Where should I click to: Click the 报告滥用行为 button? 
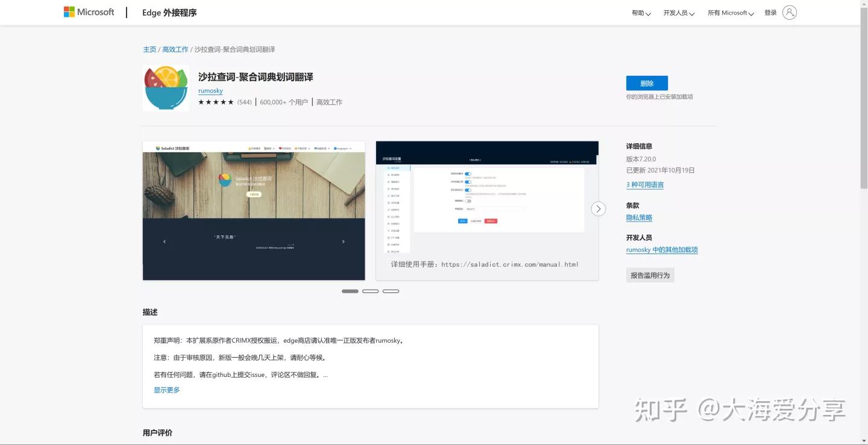tap(650, 275)
